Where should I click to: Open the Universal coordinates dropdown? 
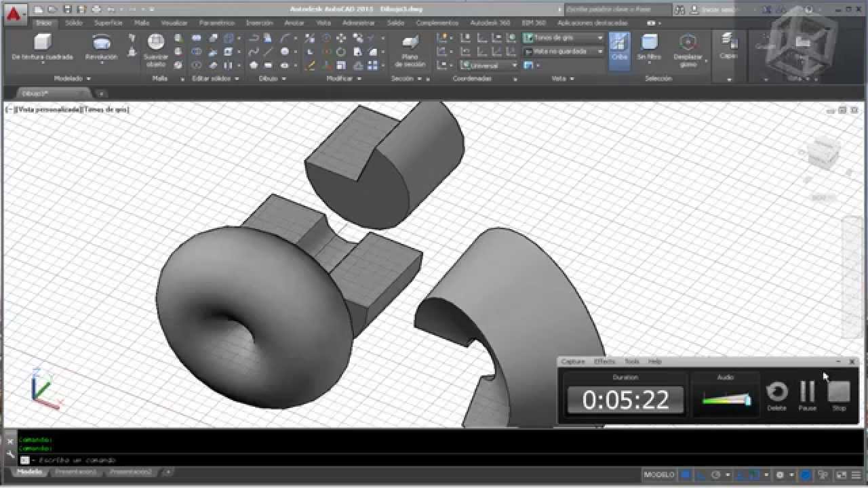488,66
